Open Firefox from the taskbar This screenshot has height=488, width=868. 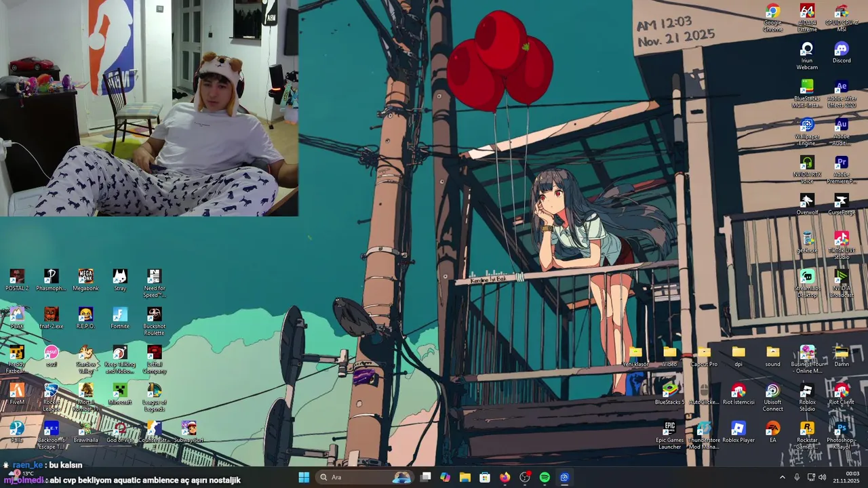pos(505,477)
